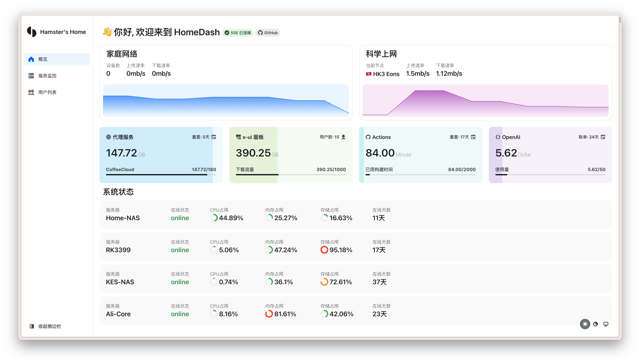
Task: Click the Hamster's Home logo icon
Action: [32, 32]
